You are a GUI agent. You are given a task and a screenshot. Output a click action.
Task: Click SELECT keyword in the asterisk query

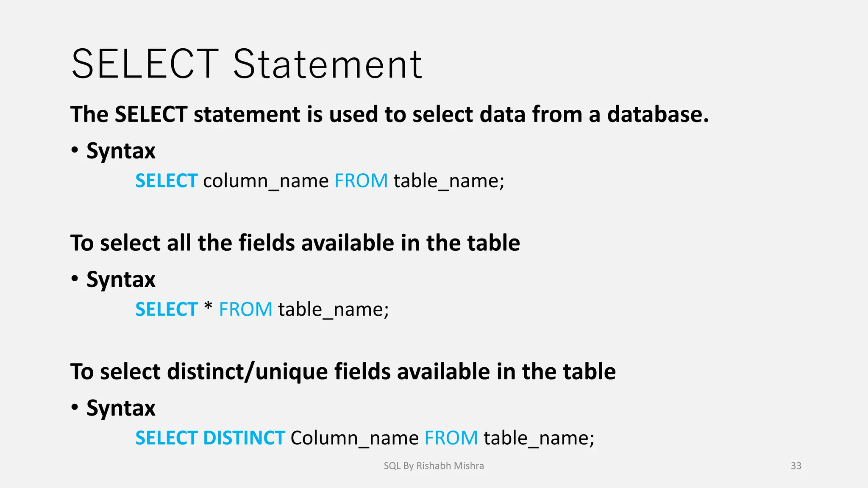166,309
